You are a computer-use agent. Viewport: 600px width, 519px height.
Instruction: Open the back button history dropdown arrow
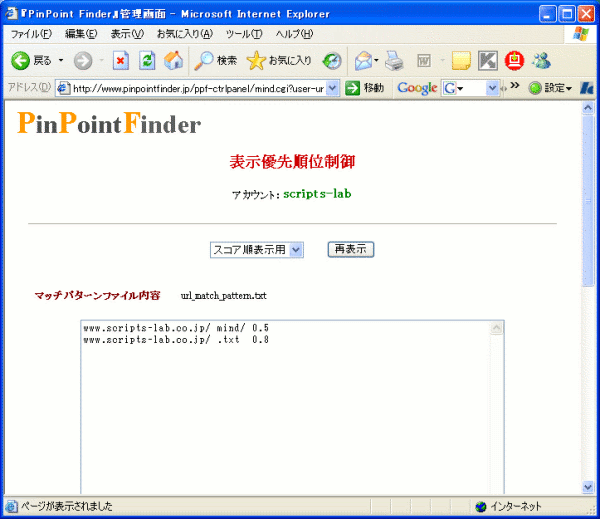click(61, 60)
